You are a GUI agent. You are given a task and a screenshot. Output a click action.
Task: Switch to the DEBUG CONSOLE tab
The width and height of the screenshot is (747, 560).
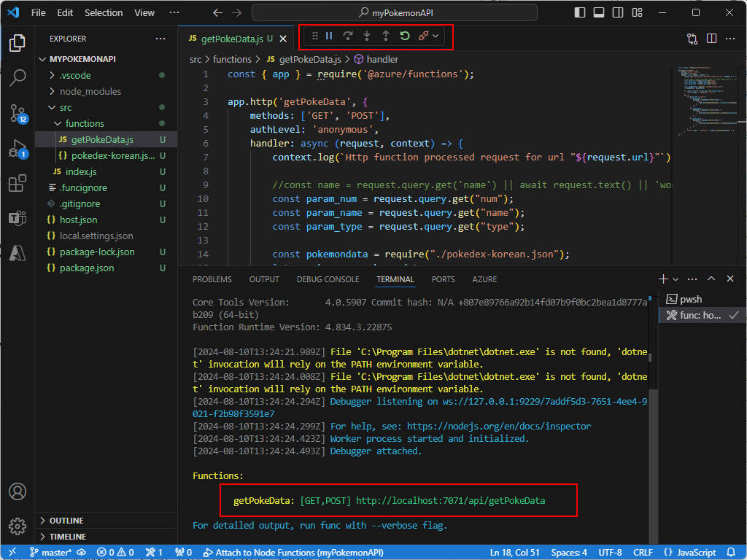[328, 279]
